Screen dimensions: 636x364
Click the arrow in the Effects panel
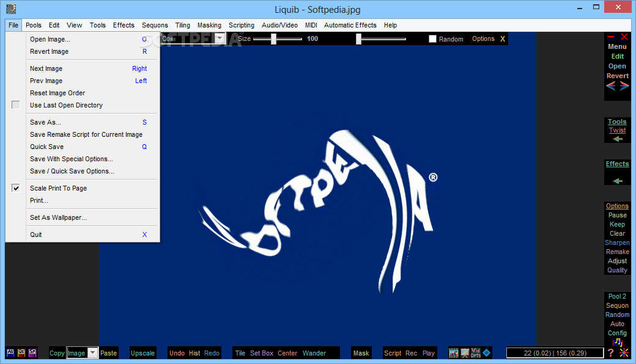pos(617,181)
